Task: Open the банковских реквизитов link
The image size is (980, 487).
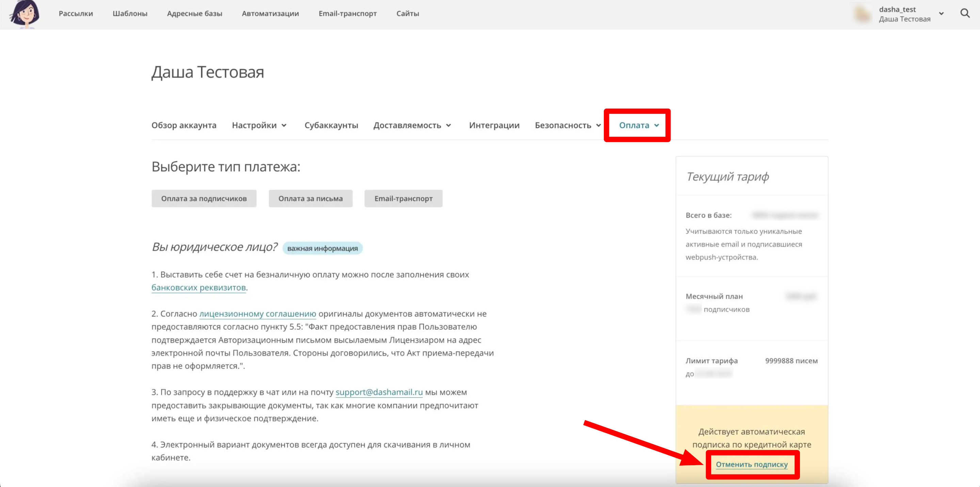Action: 198,287
